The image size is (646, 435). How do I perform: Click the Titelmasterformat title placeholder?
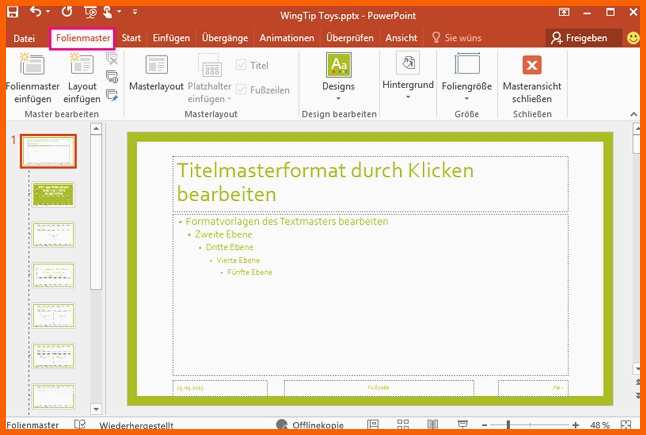pos(370,184)
